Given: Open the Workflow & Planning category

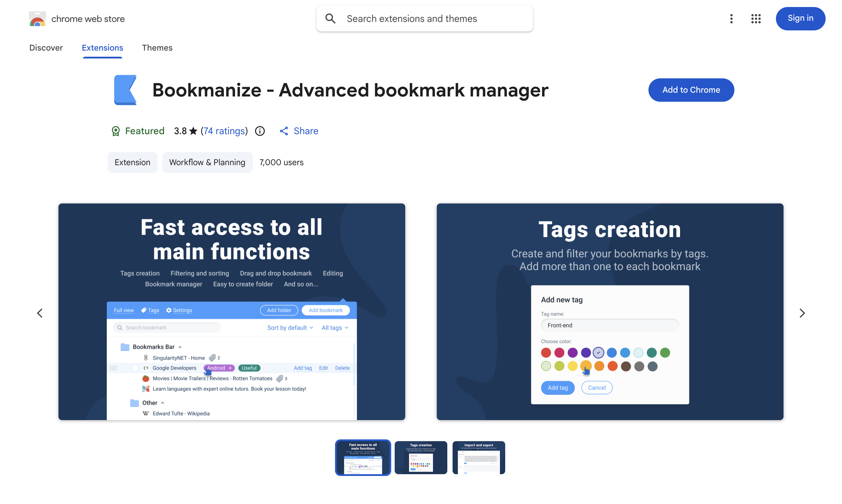Looking at the screenshot, I should coord(207,162).
